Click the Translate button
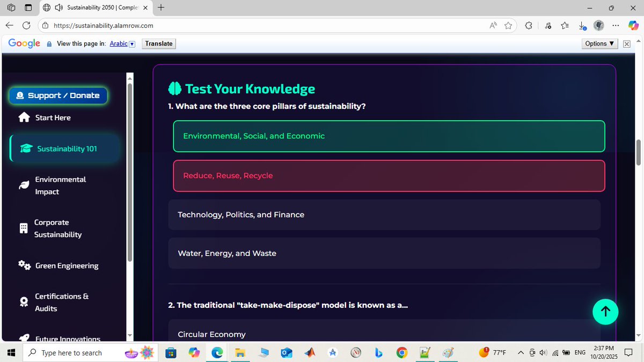The width and height of the screenshot is (644, 362). coord(159,44)
